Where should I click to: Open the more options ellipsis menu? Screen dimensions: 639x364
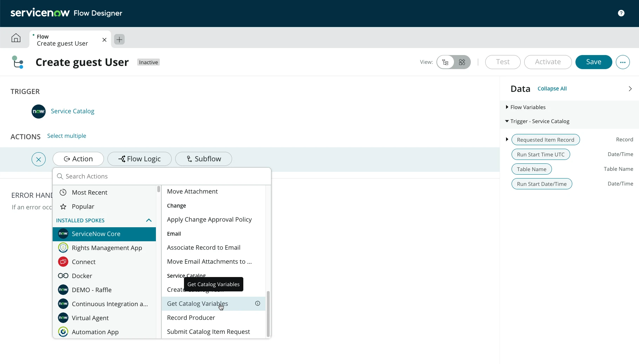(623, 62)
